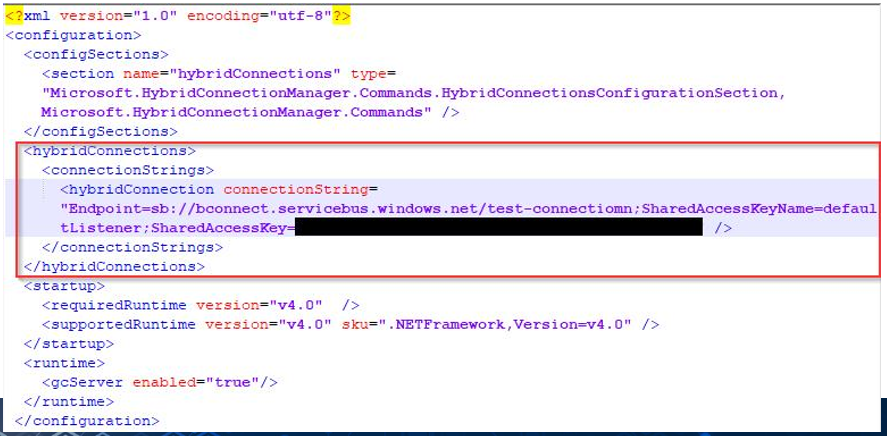The height and width of the screenshot is (436, 887).
Task: Select requiredRuntime's version "v4.0" value
Action: (x=295, y=305)
